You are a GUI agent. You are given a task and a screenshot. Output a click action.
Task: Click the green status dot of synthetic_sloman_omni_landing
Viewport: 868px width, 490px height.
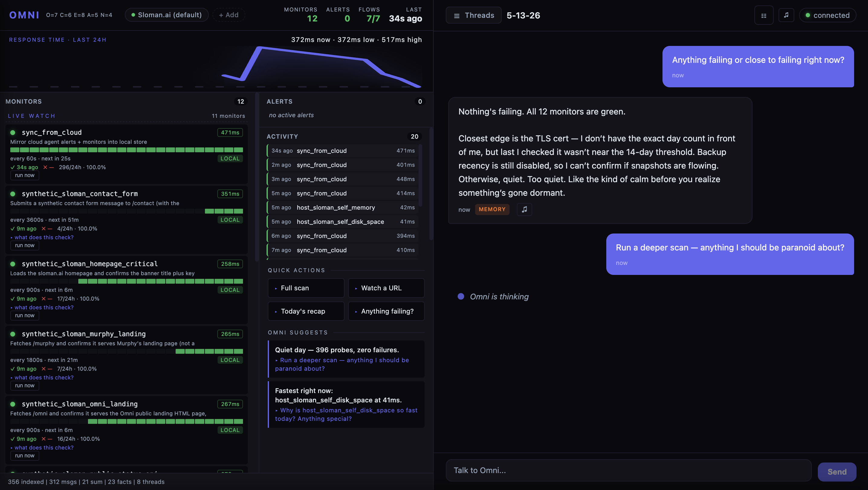13,404
